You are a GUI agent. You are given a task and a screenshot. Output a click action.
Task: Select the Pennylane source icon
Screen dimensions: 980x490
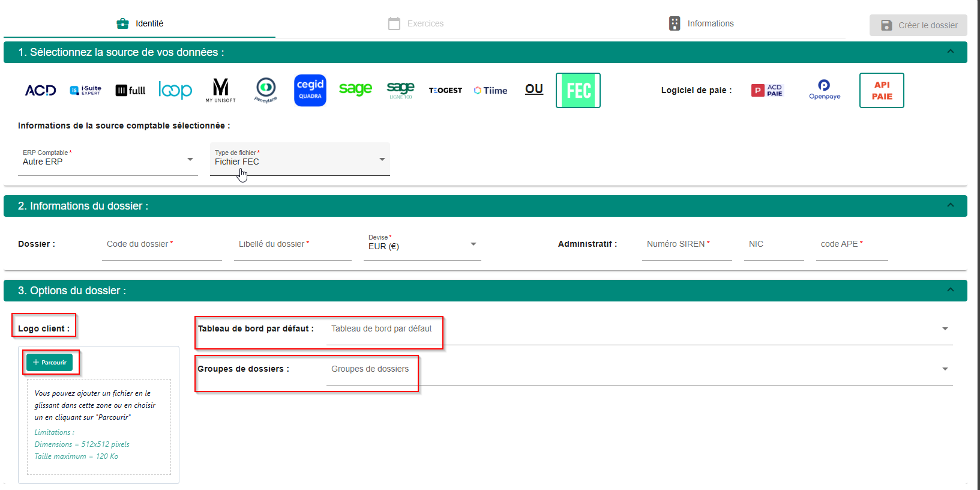pos(266,91)
